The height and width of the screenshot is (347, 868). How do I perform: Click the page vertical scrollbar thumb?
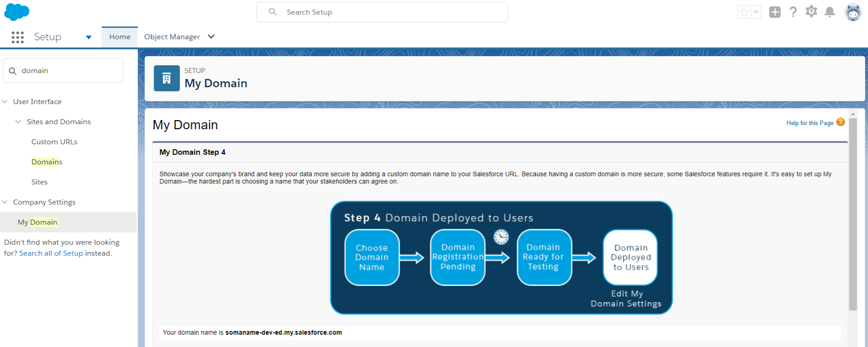pyautogui.click(x=853, y=215)
